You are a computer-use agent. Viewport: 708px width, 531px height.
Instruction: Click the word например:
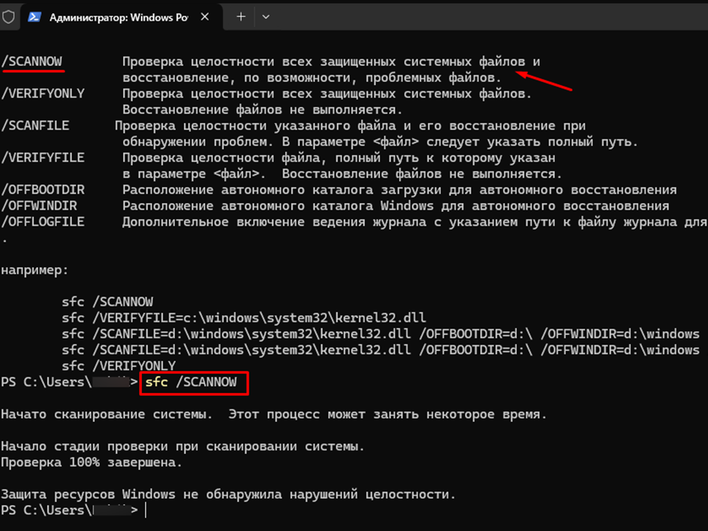point(35,270)
